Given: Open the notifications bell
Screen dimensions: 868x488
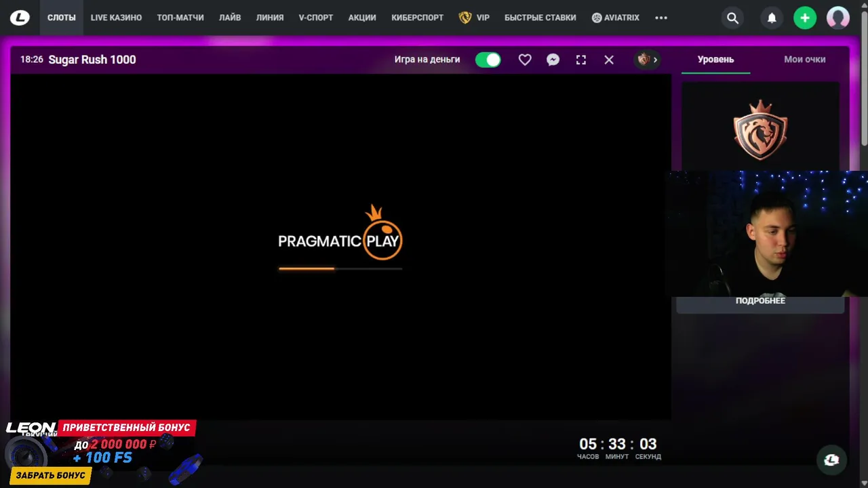Looking at the screenshot, I should point(772,18).
